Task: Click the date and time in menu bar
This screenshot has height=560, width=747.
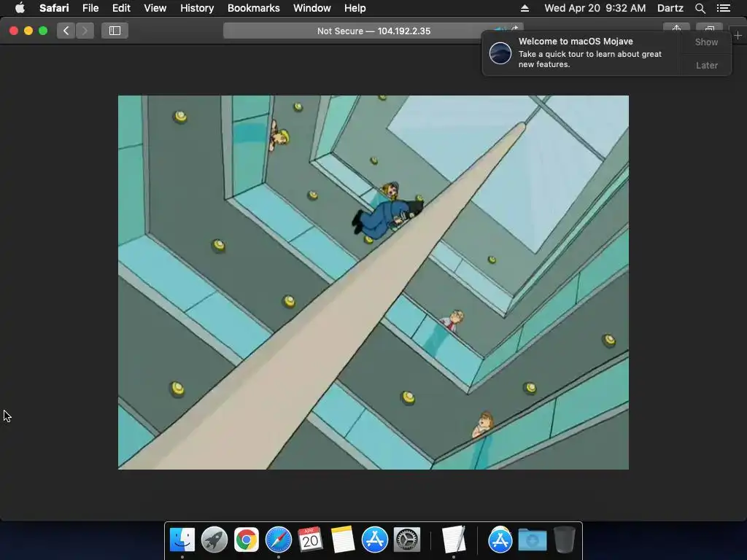Action: point(595,8)
